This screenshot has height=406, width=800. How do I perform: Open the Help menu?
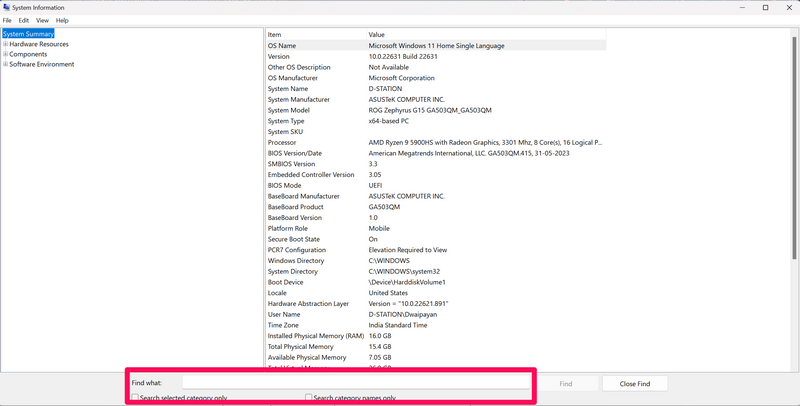coord(62,20)
